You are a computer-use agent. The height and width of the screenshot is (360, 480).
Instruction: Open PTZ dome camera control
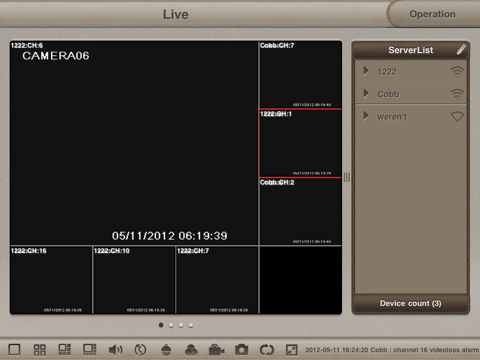click(x=166, y=350)
